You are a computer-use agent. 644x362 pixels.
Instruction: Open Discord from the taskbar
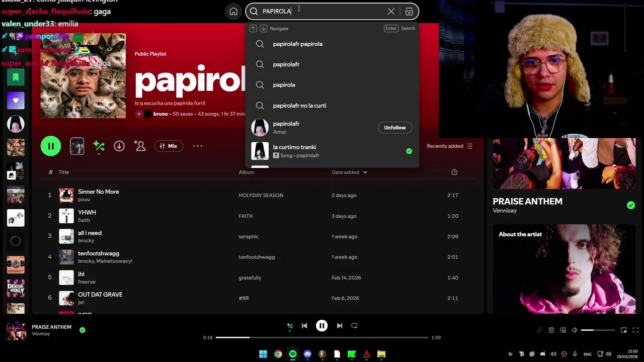[x=307, y=354]
